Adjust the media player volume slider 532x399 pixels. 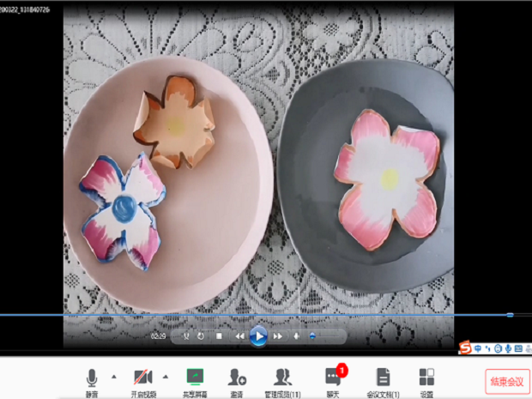tap(314, 336)
